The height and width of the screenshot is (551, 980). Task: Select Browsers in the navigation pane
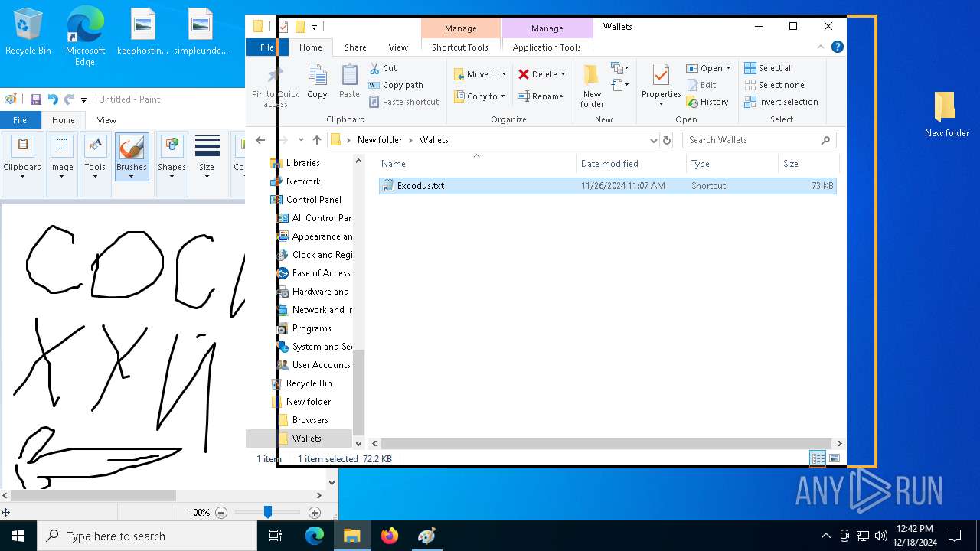pos(310,420)
